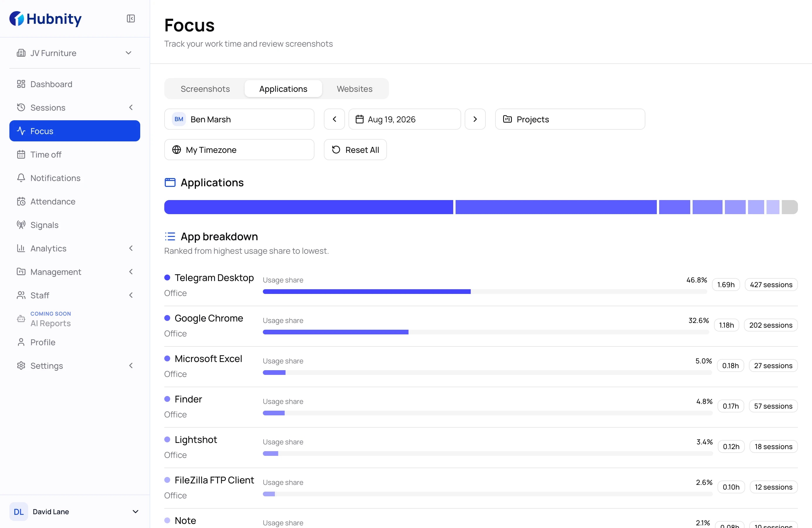Click the Staff people icon
Screen dimensions: 812x528
tap(21, 295)
